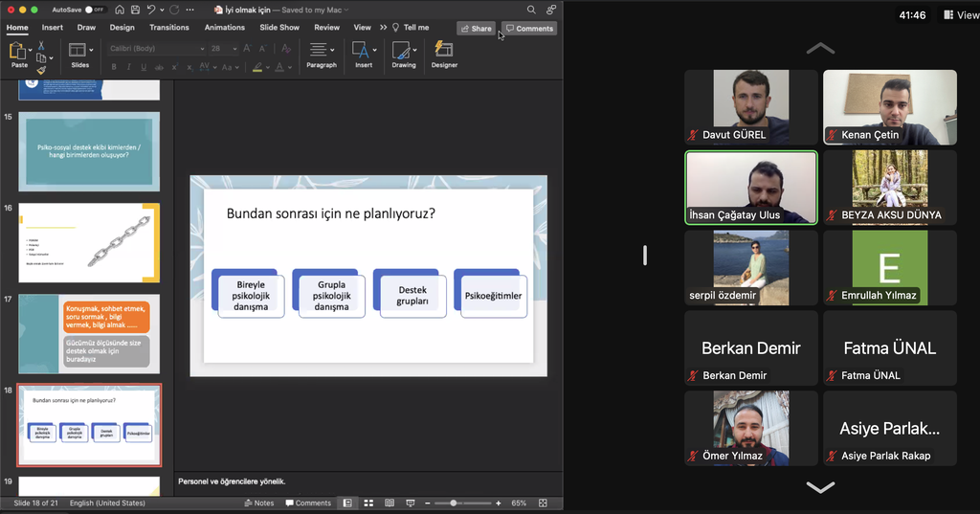Increase font size

(248, 48)
